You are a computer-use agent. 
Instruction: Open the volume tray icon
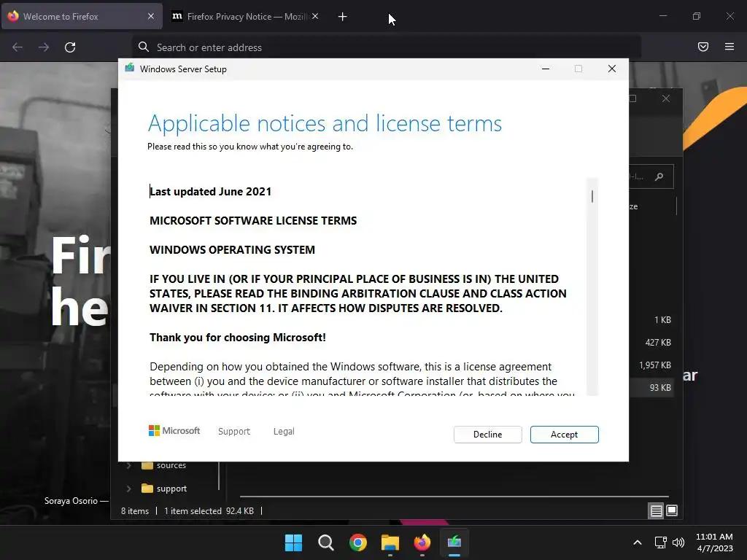click(678, 542)
